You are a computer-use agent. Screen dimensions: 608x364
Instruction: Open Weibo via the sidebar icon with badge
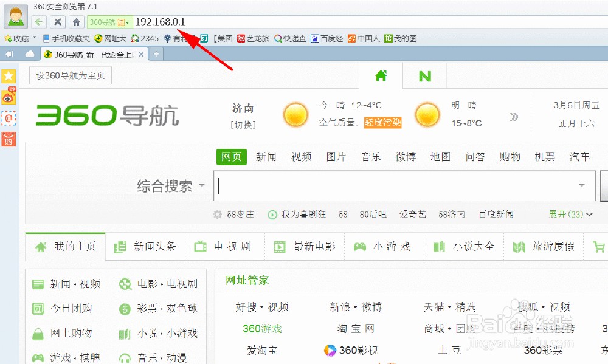[8, 97]
